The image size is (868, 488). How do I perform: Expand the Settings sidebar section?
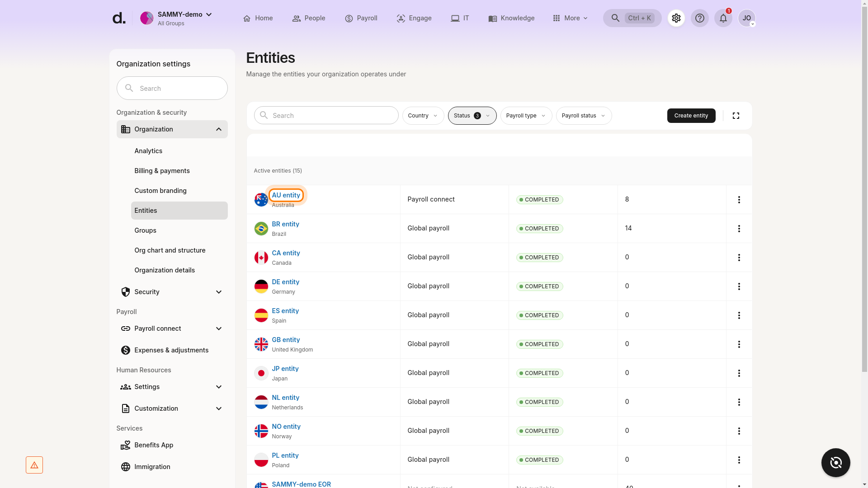172,387
